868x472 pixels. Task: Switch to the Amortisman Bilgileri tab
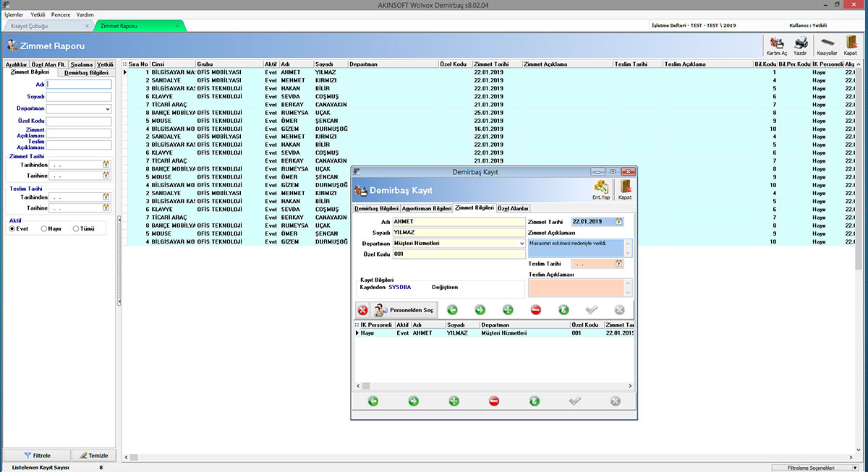coord(427,208)
